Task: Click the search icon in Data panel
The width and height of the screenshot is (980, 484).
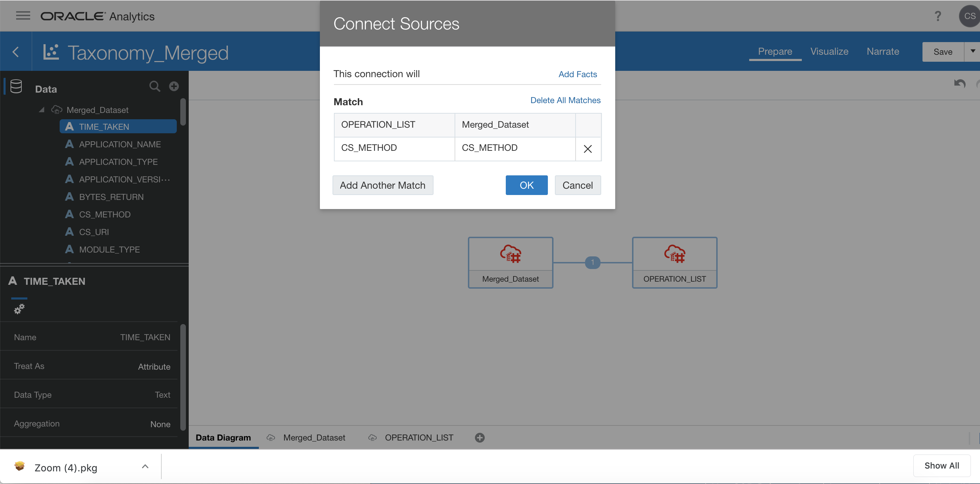Action: [x=154, y=86]
